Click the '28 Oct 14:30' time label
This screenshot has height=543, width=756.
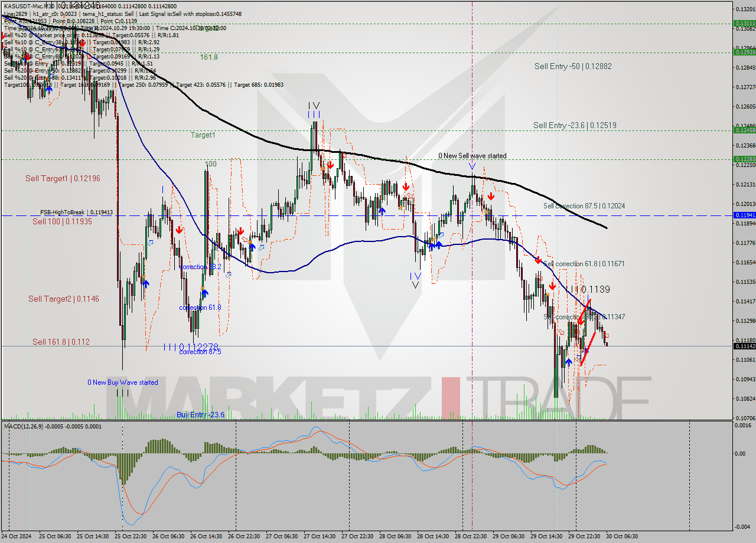[432, 537]
